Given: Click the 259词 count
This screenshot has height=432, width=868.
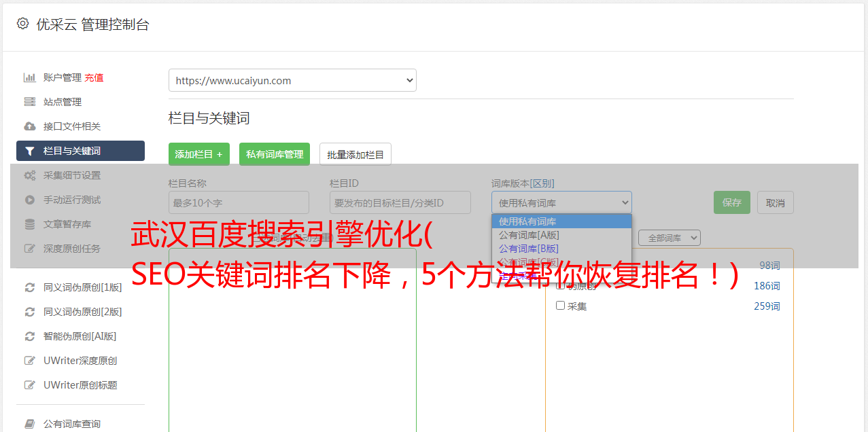Looking at the screenshot, I should pos(767,306).
